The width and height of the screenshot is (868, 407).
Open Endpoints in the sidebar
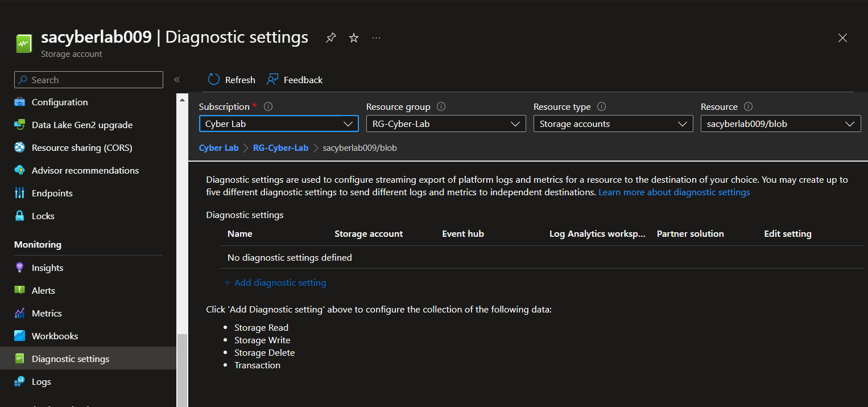pos(52,194)
